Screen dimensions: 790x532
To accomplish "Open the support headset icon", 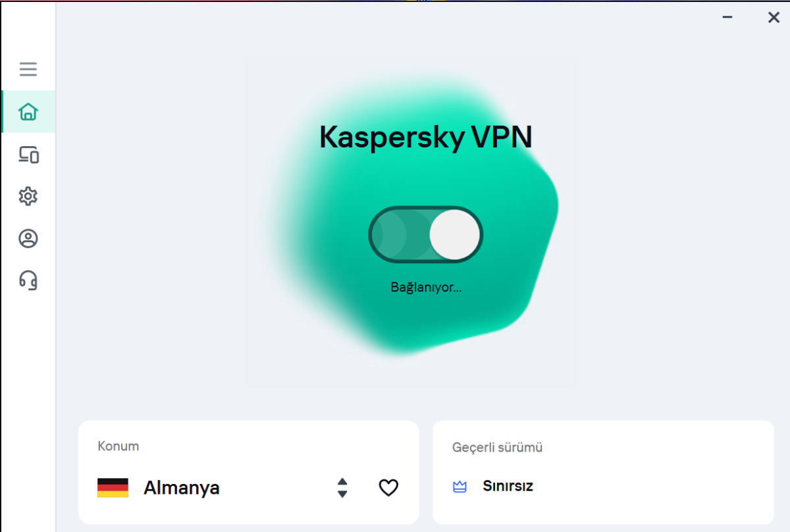I will point(28,280).
